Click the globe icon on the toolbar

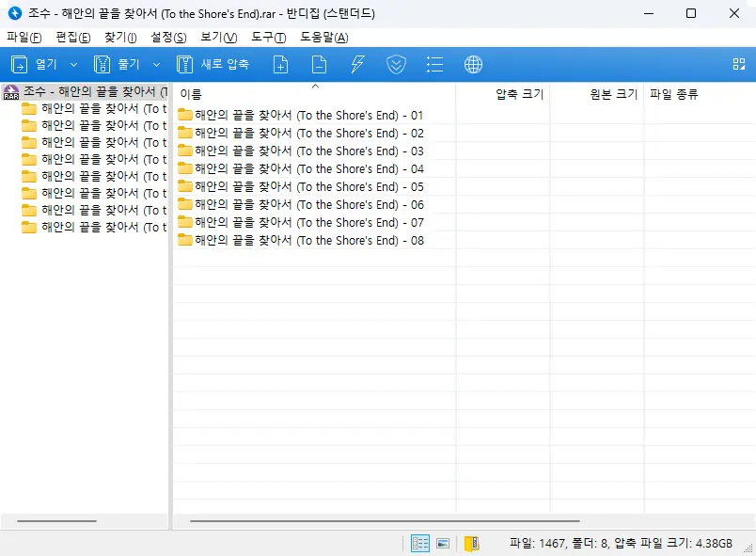tap(473, 64)
